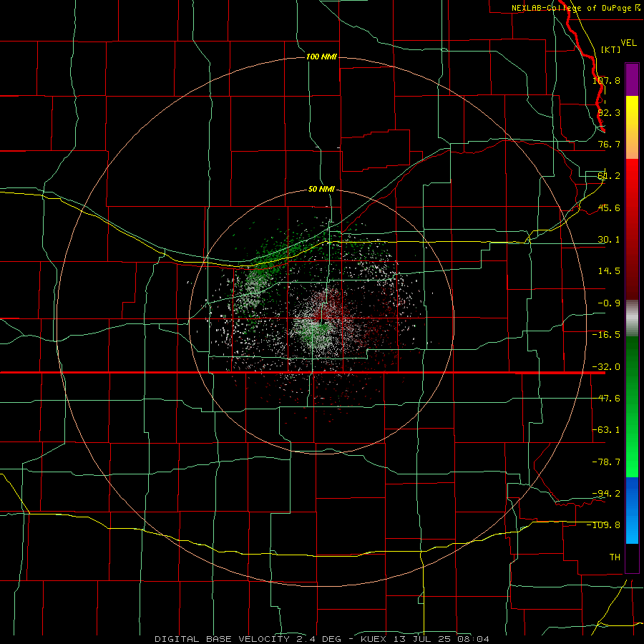
Task: Select the 92.3 scale value
Action: [x=609, y=112]
